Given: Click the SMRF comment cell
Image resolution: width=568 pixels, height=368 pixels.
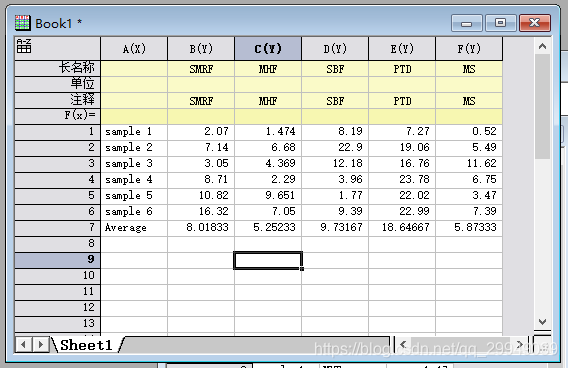Looking at the screenshot, I should [201, 100].
